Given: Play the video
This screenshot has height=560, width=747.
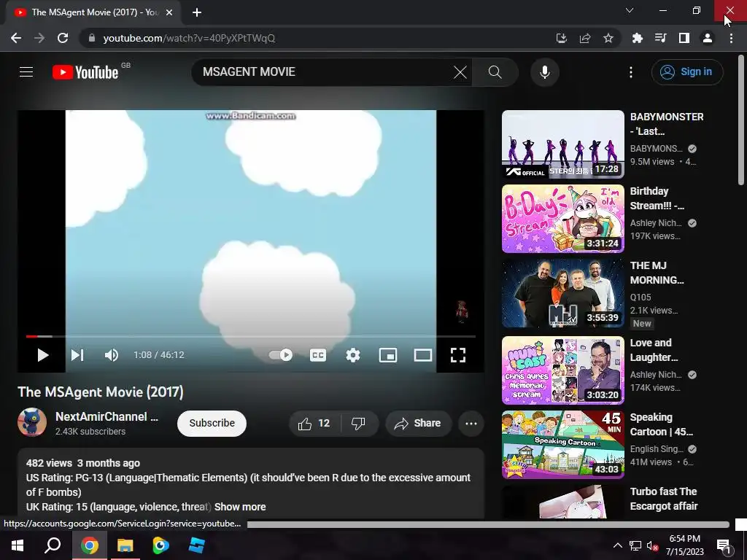Looking at the screenshot, I should (x=43, y=355).
